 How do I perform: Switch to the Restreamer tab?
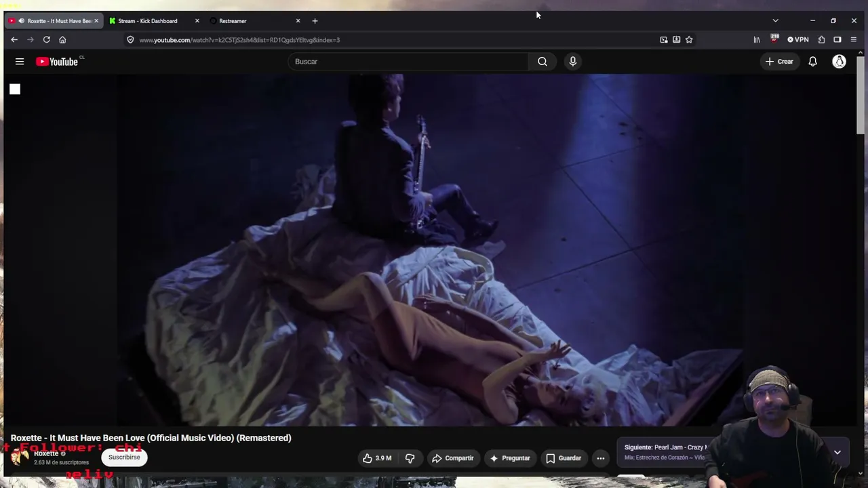[255, 21]
